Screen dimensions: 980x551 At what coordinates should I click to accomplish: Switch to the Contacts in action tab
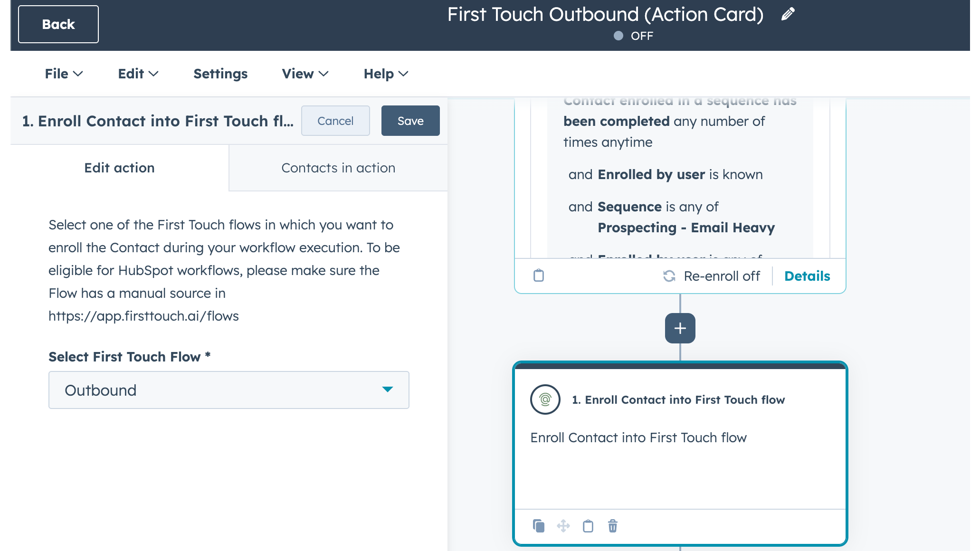pos(338,168)
